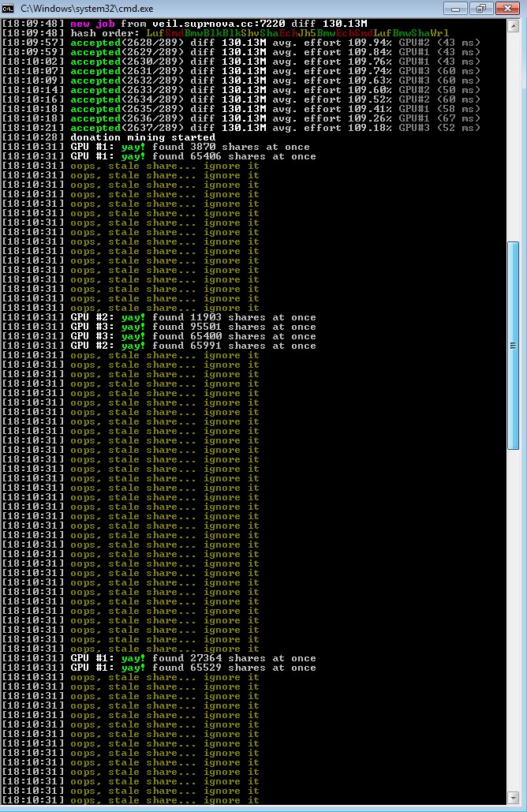This screenshot has width=527, height=812.
Task: Click the vertical scrollbar thumb
Action: (513, 346)
